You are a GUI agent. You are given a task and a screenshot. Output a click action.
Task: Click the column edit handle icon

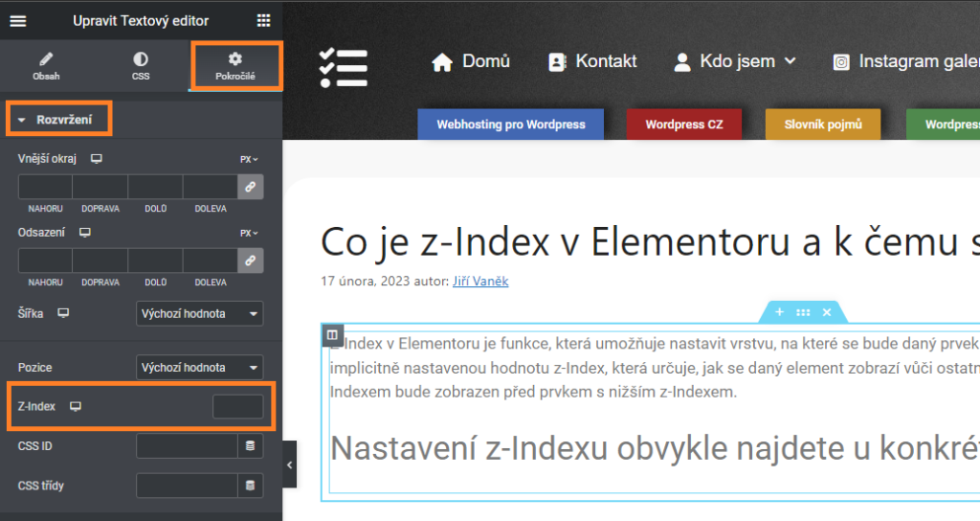332,335
